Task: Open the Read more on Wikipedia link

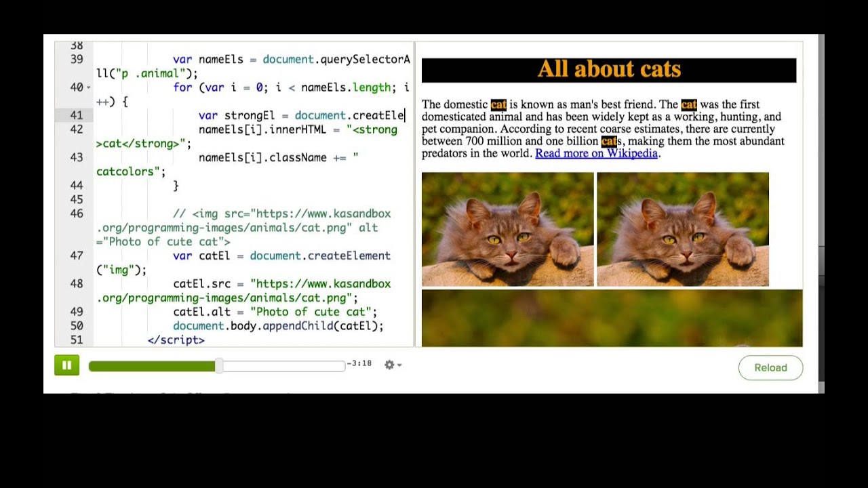Action: [x=596, y=153]
